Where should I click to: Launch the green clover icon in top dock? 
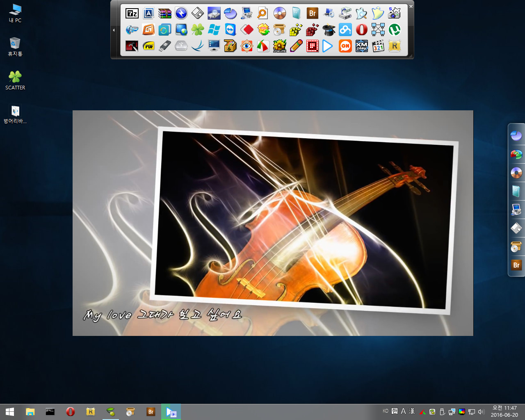[x=198, y=30]
